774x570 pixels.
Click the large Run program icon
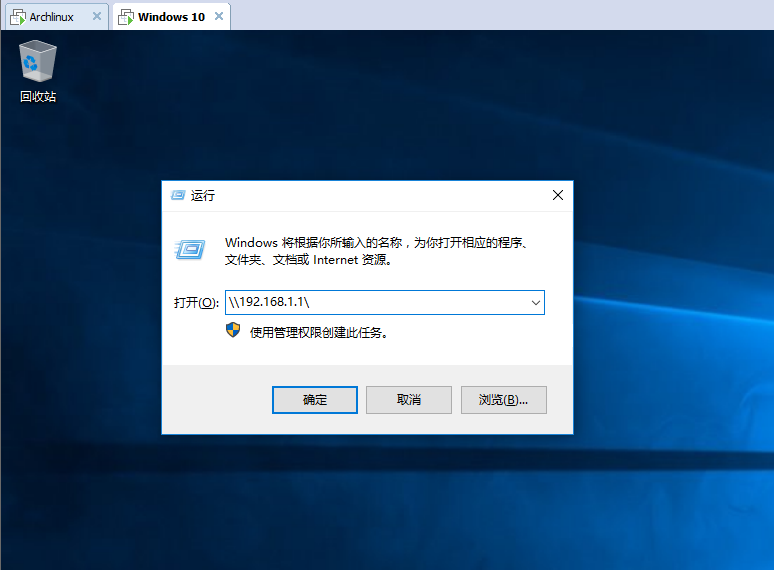[190, 250]
